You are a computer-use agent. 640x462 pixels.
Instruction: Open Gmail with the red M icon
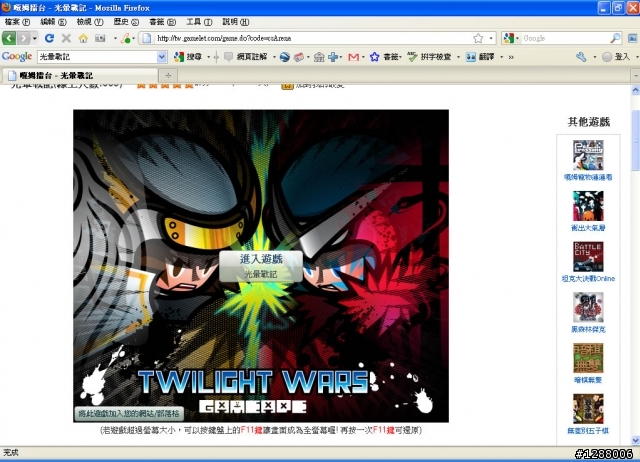click(353, 57)
